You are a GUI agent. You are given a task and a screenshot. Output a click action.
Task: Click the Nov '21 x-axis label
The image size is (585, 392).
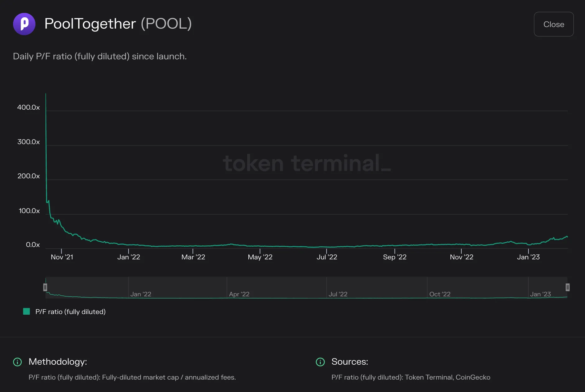62,257
